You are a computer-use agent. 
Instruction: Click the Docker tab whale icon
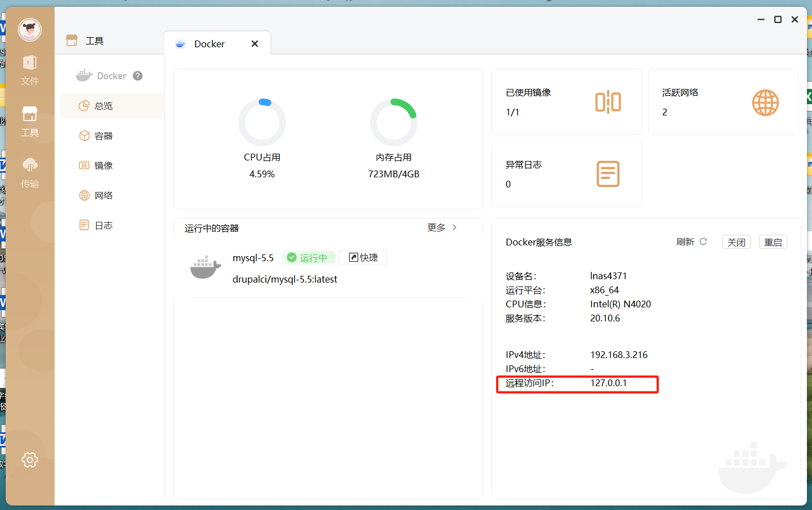(x=180, y=44)
